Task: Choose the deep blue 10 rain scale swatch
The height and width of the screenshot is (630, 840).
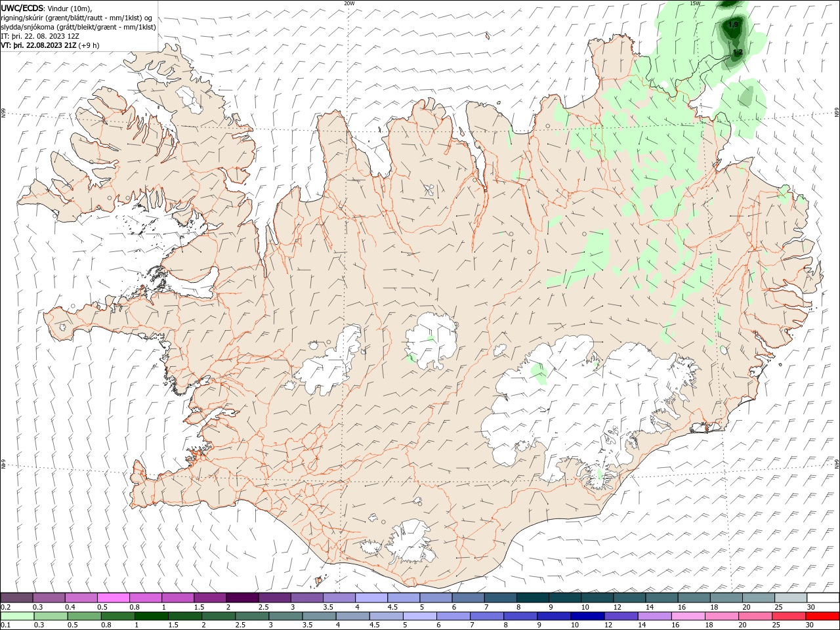Action: click(x=587, y=616)
